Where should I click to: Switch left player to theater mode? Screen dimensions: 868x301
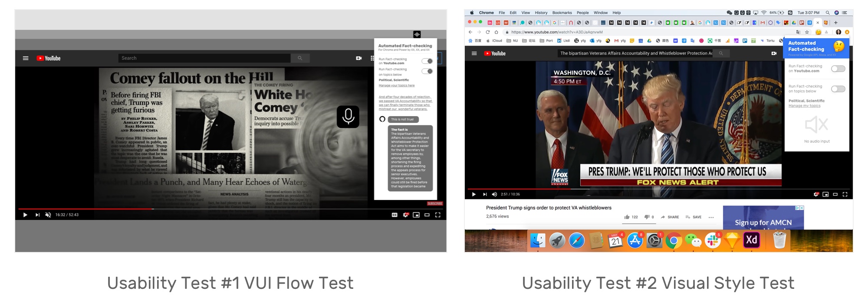(427, 215)
